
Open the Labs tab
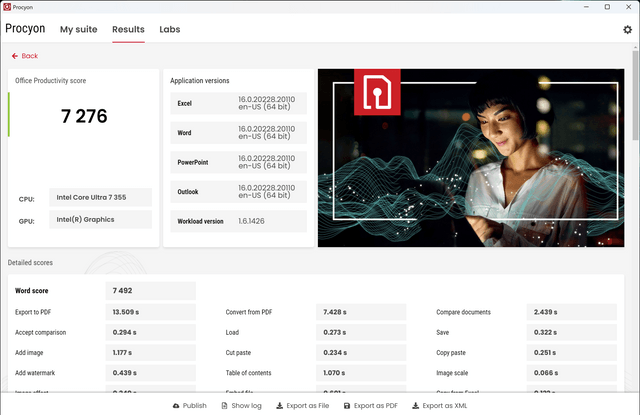[170, 29]
